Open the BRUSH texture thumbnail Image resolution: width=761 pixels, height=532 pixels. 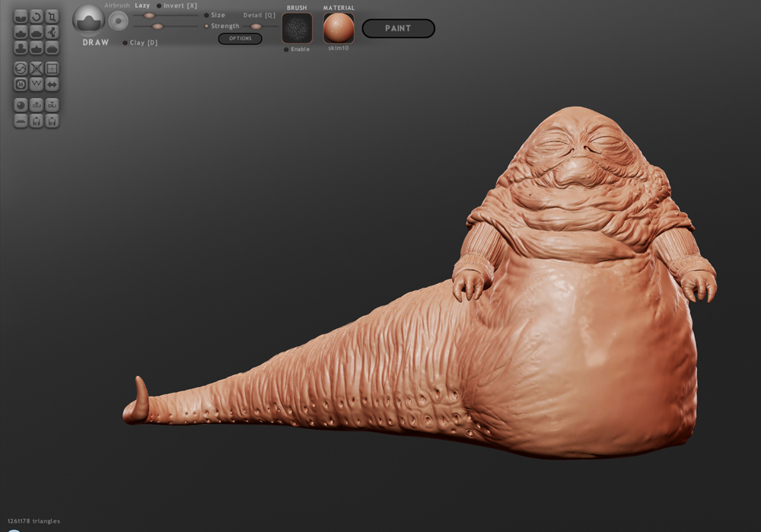pyautogui.click(x=297, y=28)
